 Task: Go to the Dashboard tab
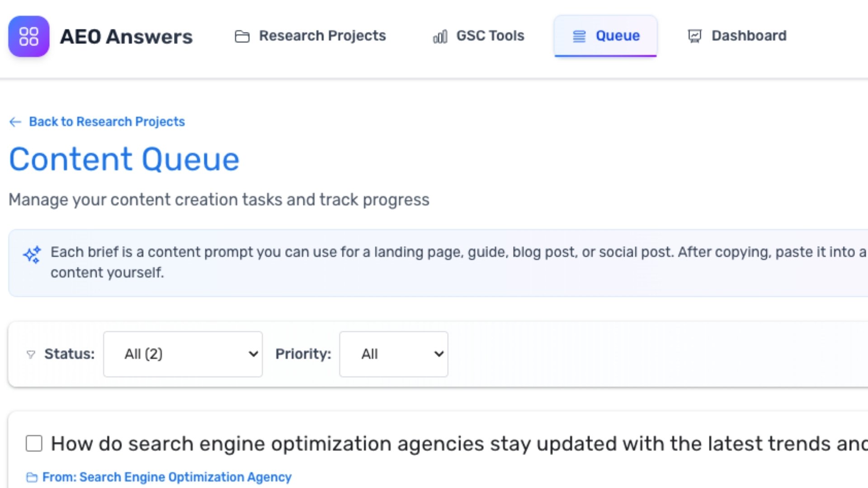tap(749, 36)
